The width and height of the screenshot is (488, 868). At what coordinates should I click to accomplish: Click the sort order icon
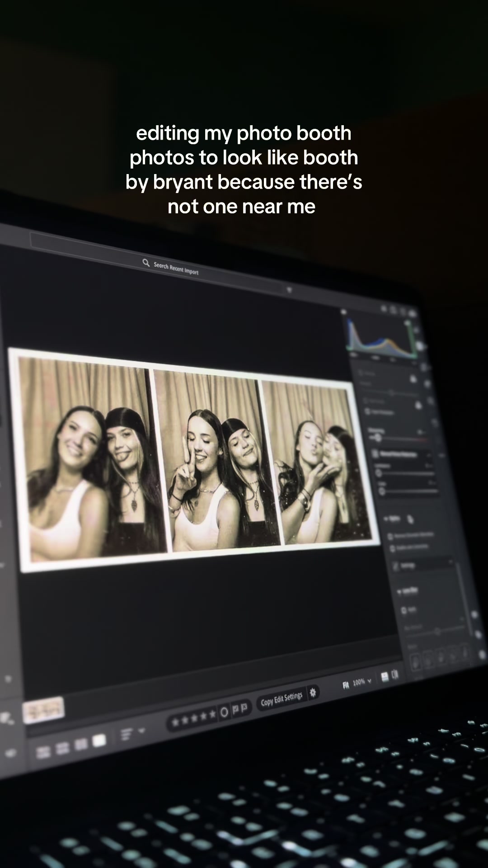coord(127,734)
